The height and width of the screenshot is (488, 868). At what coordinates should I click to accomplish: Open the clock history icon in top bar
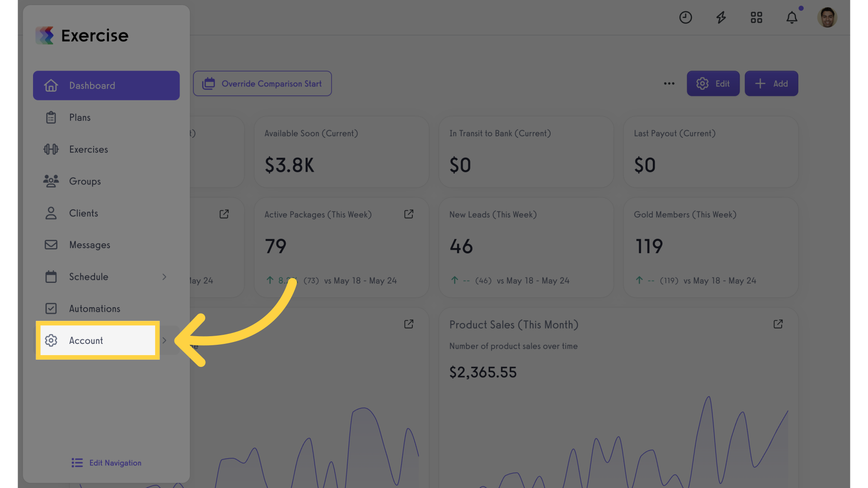pyautogui.click(x=685, y=18)
